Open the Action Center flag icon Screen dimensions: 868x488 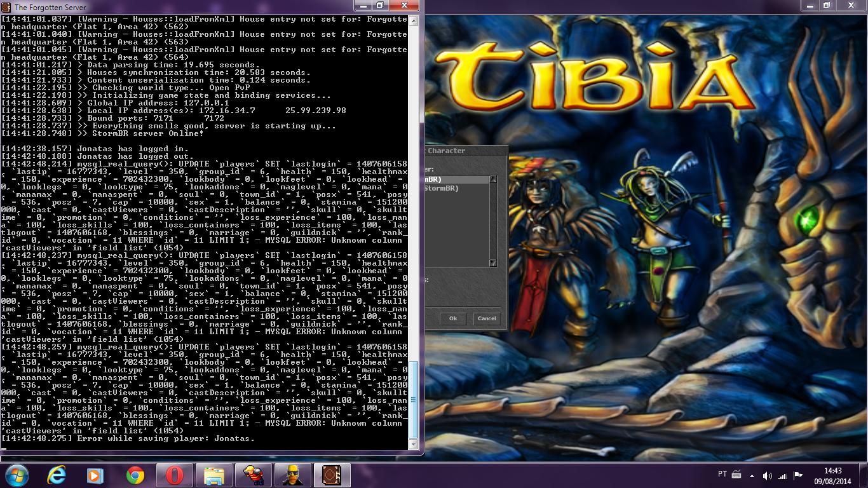[x=798, y=475]
